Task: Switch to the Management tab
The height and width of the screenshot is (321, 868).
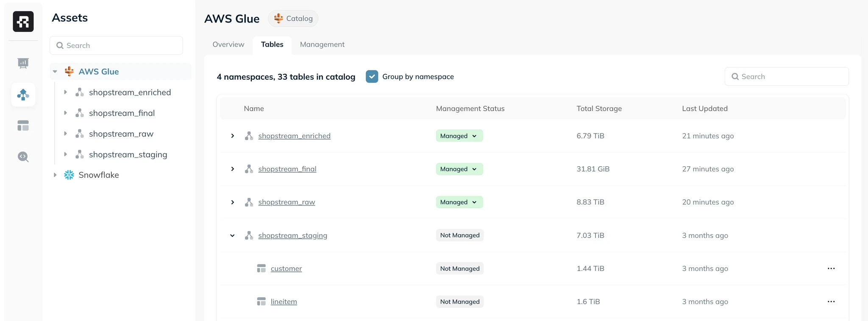Action: point(322,45)
